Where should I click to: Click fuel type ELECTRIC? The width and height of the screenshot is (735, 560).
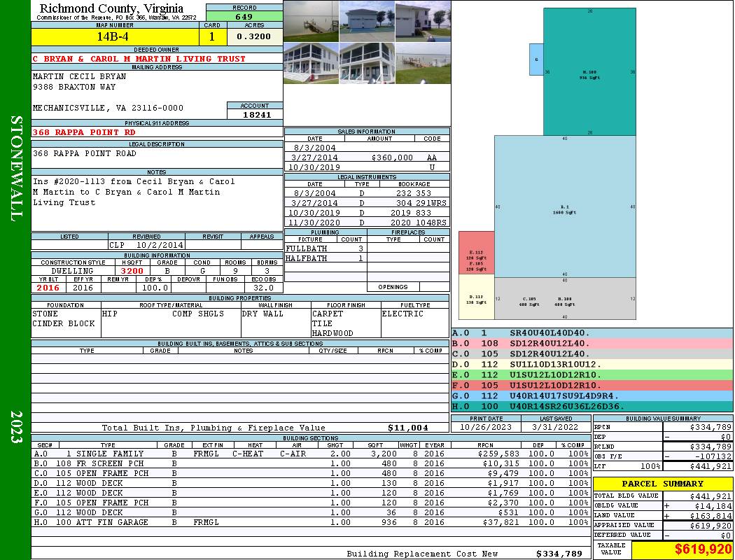click(x=402, y=314)
